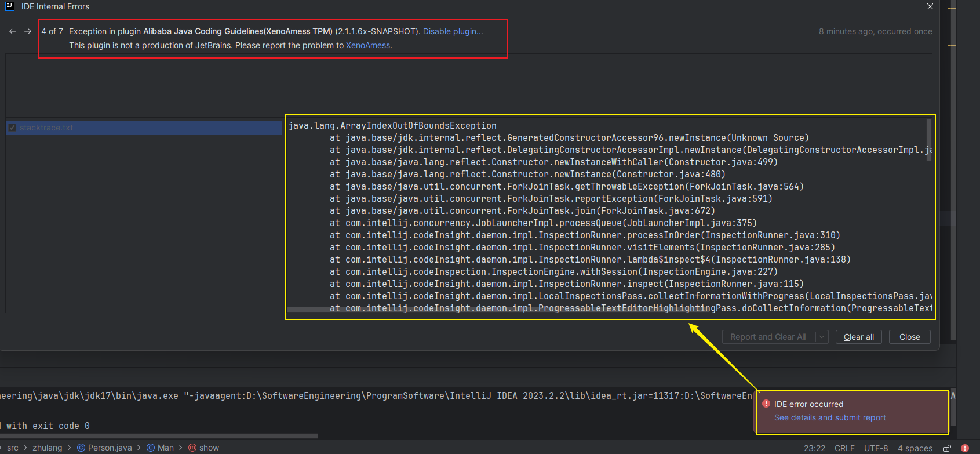
Task: Toggle read-only lock icon in status bar
Action: point(947,448)
